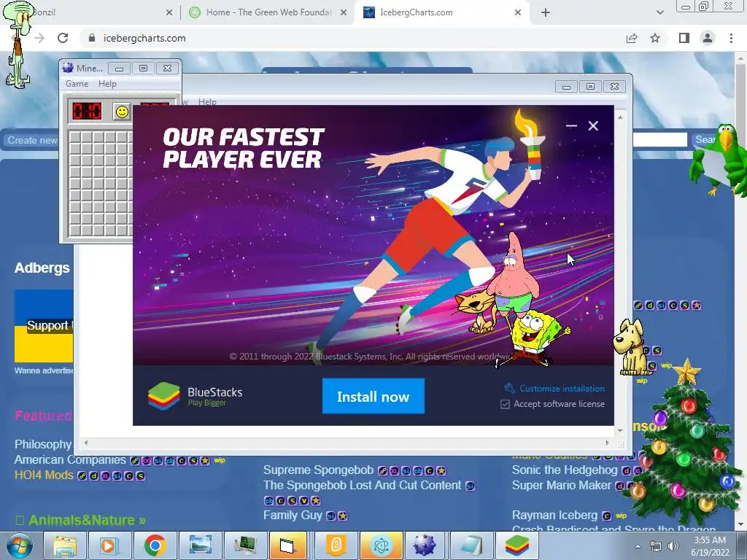Click the Squidward desktop character

point(18,45)
